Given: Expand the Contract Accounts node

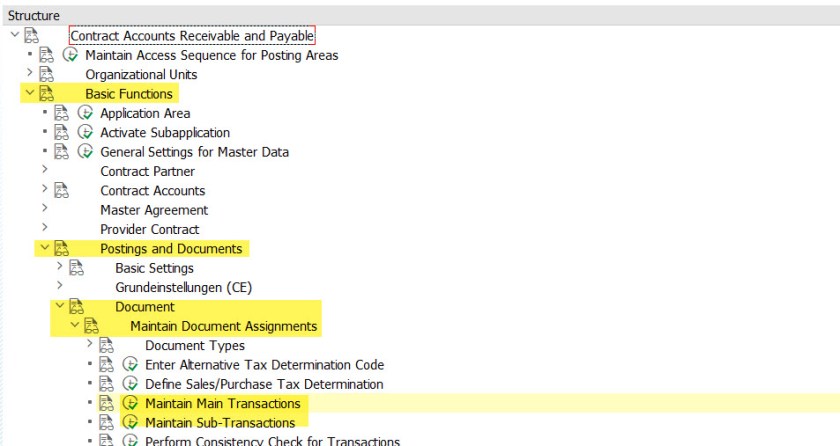Looking at the screenshot, I should click(x=44, y=188).
